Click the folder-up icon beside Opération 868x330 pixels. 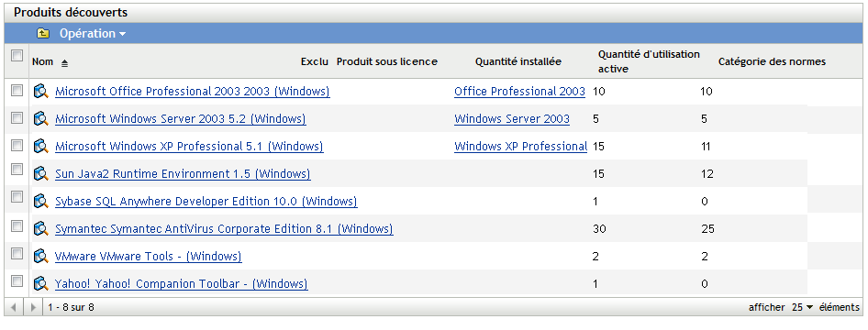43,34
